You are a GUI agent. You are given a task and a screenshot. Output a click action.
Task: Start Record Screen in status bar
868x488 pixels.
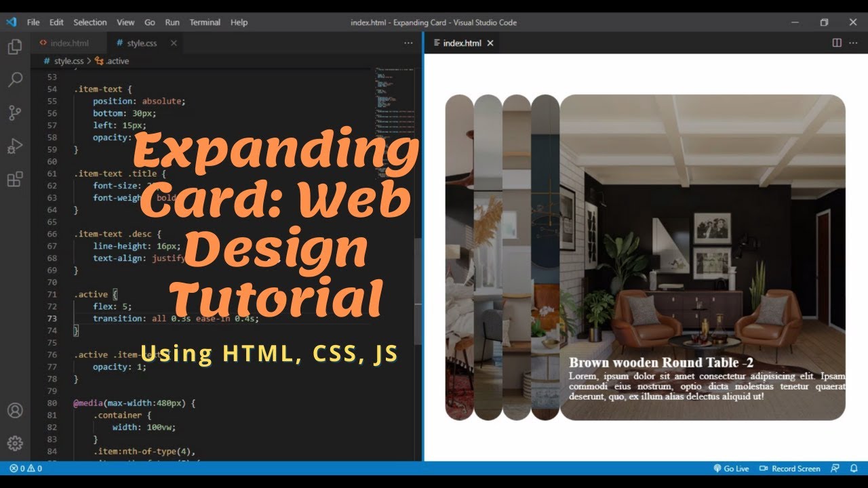point(790,468)
